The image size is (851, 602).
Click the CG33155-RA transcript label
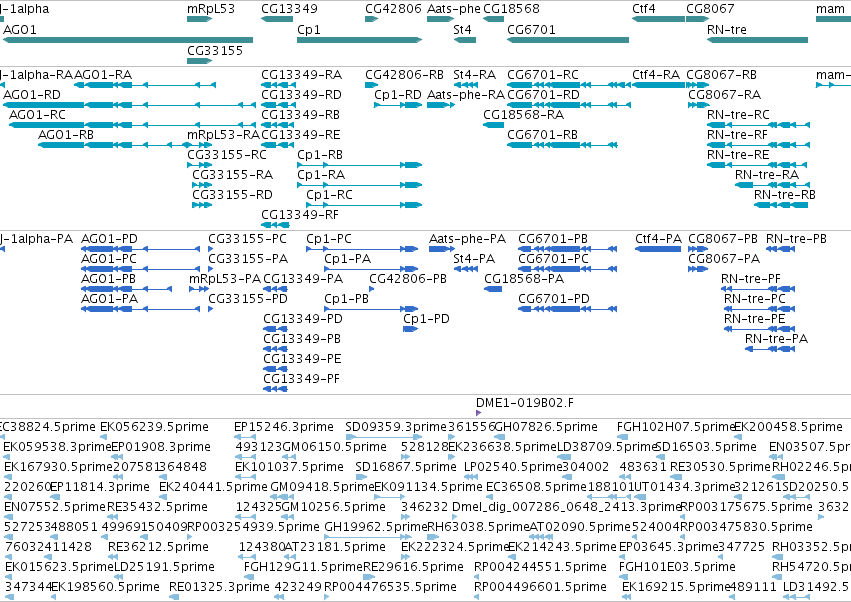232,175
